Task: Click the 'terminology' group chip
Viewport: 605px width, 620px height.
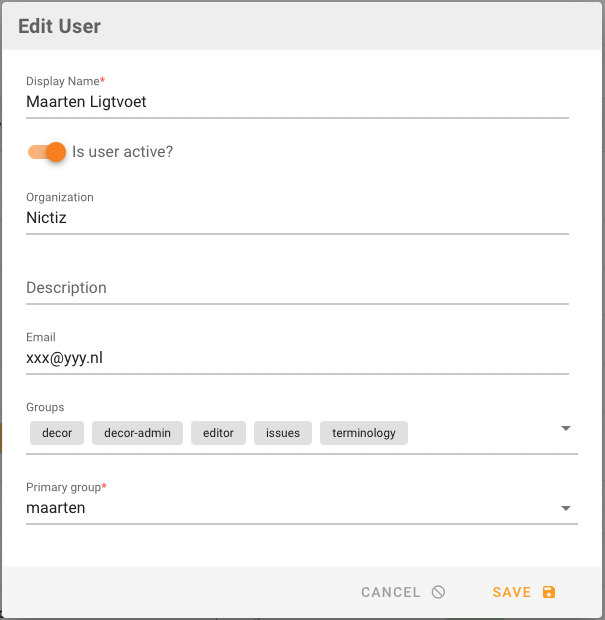Action: (x=364, y=433)
